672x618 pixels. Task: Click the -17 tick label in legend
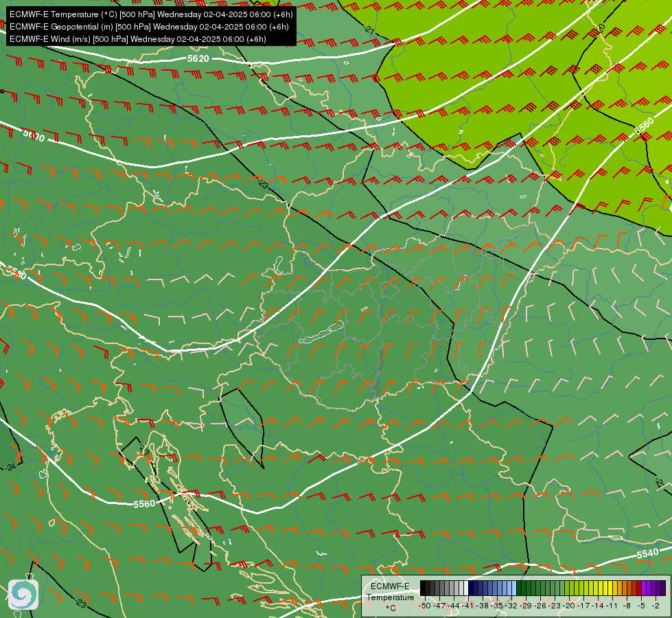click(584, 606)
